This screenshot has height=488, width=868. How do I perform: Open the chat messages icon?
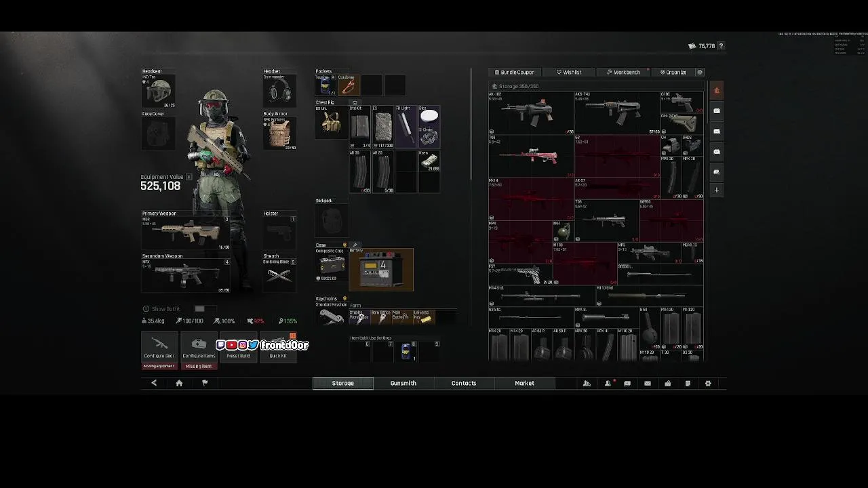(627, 383)
